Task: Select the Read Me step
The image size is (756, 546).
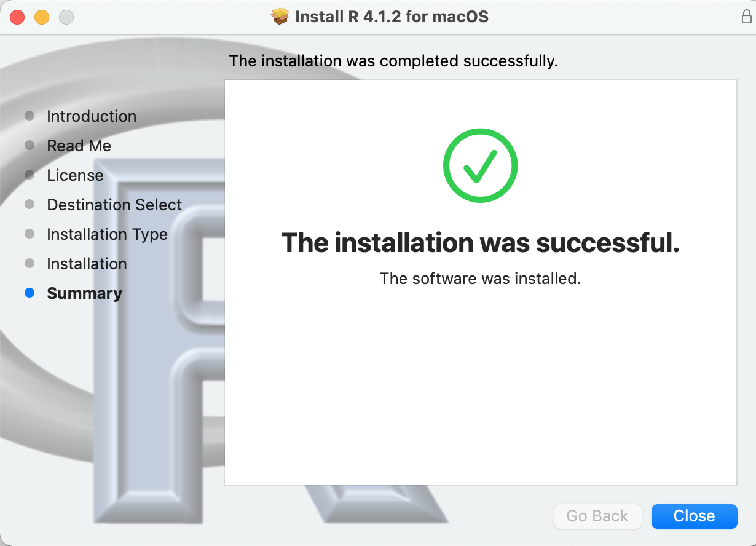Action: click(x=79, y=146)
